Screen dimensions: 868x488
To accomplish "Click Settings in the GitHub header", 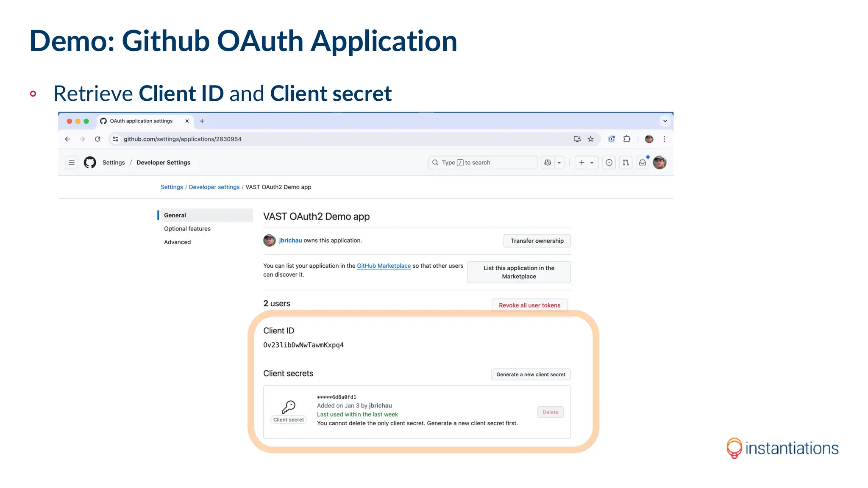I will tap(114, 163).
